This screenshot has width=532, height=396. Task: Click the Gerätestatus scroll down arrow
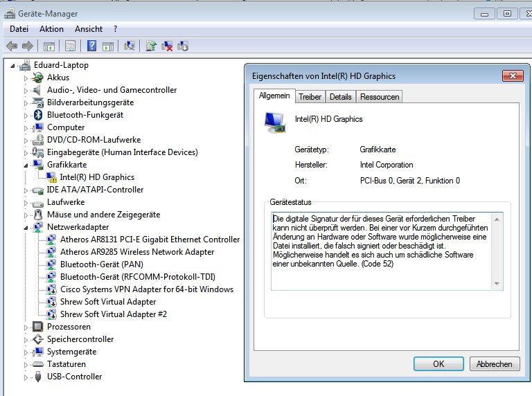[x=497, y=284]
